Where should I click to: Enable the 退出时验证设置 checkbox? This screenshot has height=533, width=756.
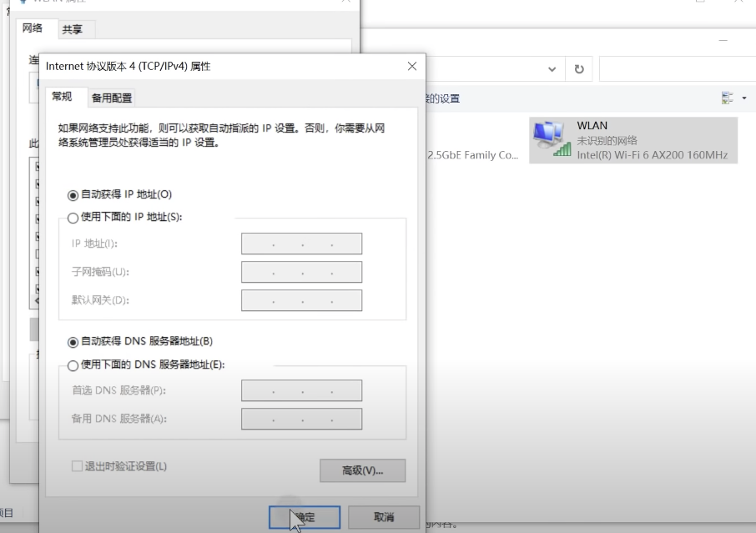[x=76, y=465]
